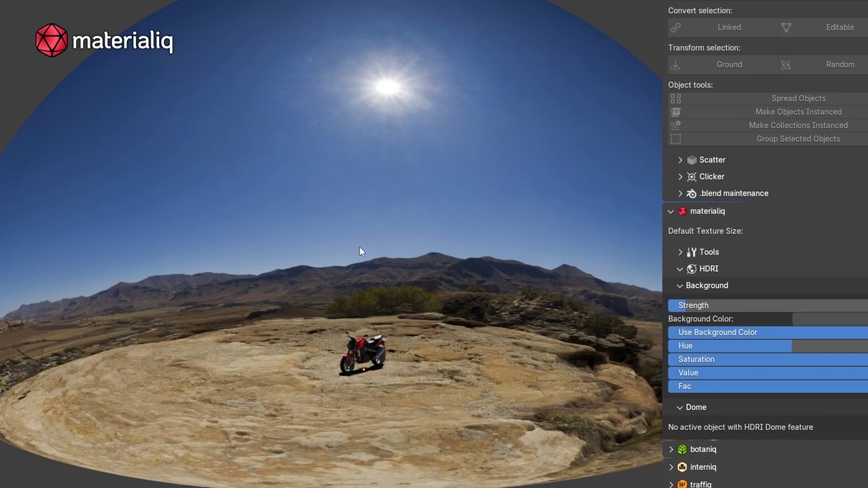Click the red materialiq panel icon
This screenshot has width=868, height=488.
682,211
